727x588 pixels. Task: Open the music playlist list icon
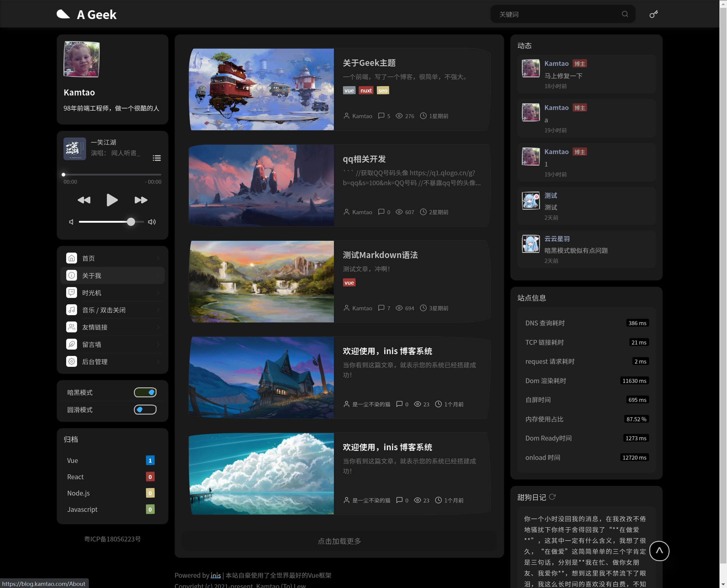pos(157,158)
